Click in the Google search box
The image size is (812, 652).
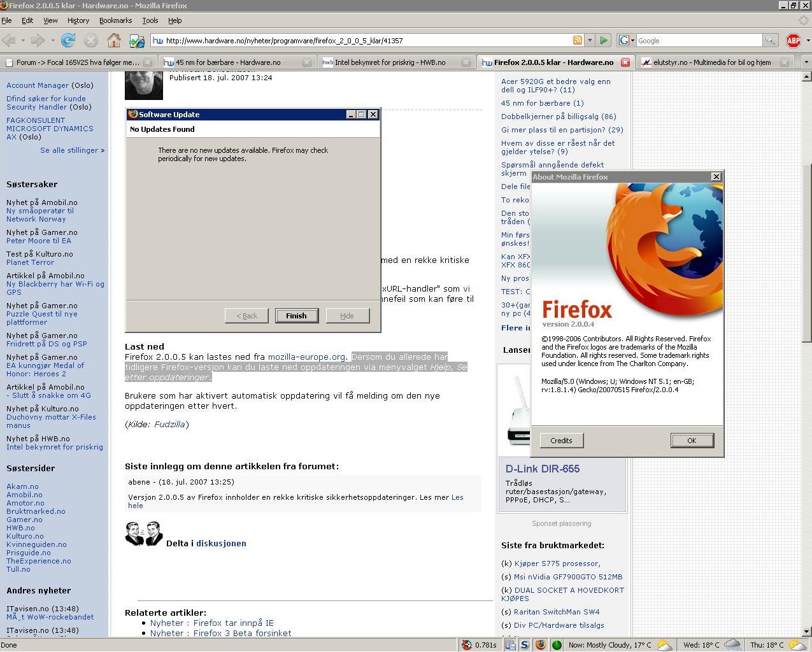pos(699,41)
